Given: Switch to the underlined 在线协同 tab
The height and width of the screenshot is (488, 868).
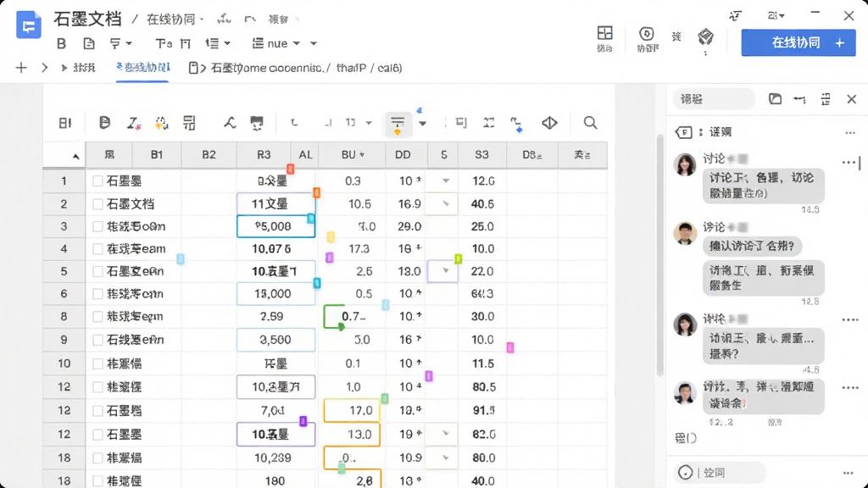Looking at the screenshot, I should click(142, 68).
